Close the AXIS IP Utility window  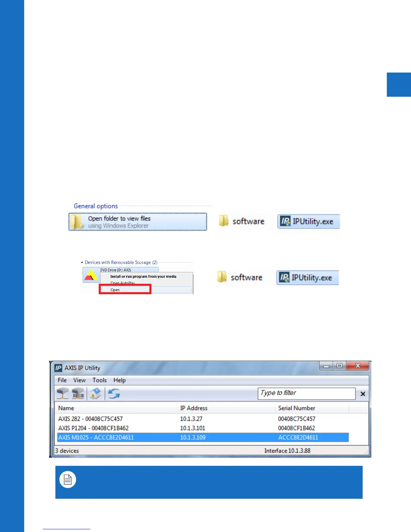coord(358,366)
